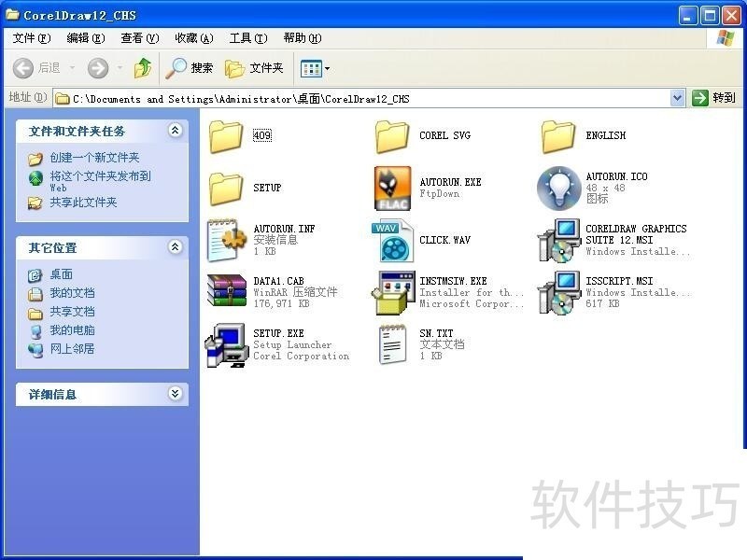
Task: Click 创建一个新文件夹 link
Action: pos(94,158)
